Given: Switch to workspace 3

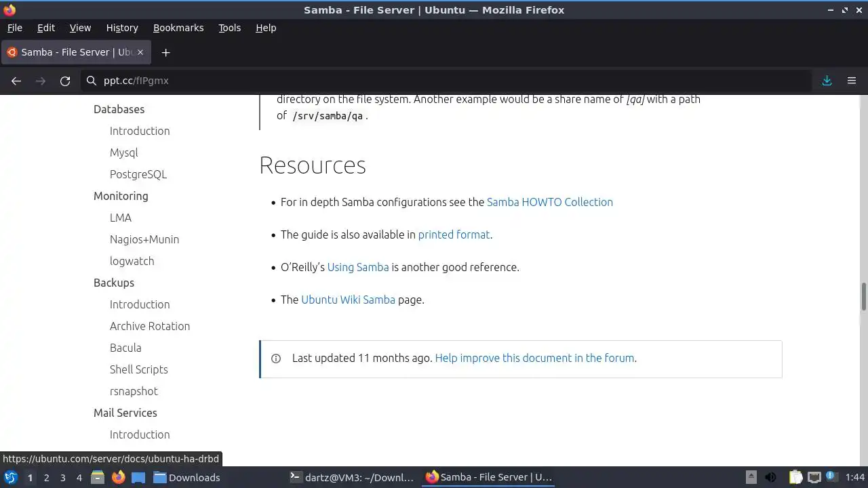Looking at the screenshot, I should tap(62, 477).
